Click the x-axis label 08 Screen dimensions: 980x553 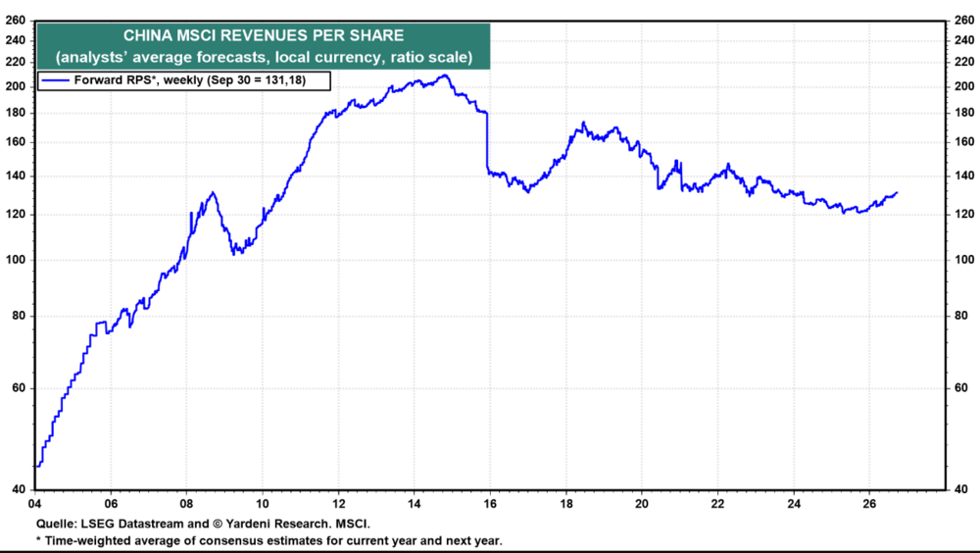tap(186, 504)
